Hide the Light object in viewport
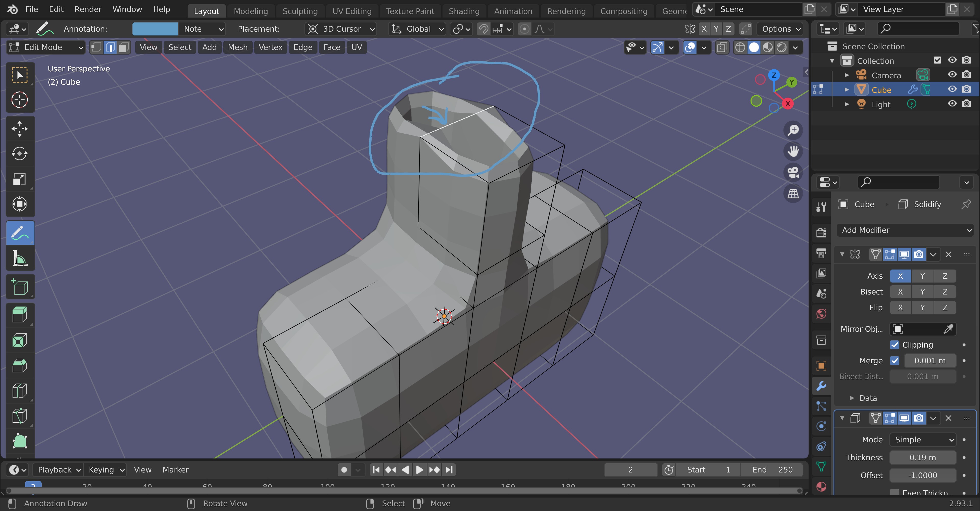The image size is (980, 511). 952,104
